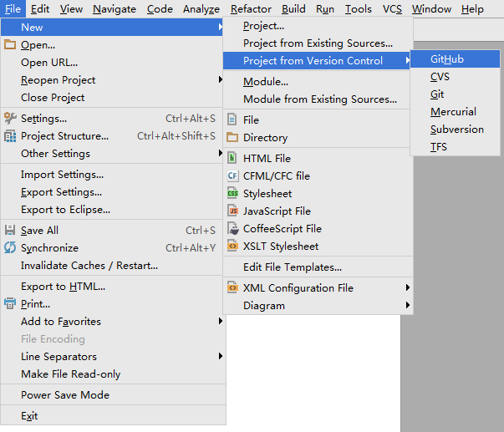Select Make File Read-only
The width and height of the screenshot is (504, 432).
point(112,374)
